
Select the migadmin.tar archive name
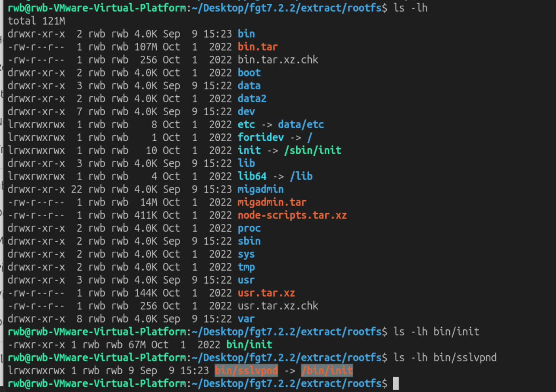click(x=272, y=202)
